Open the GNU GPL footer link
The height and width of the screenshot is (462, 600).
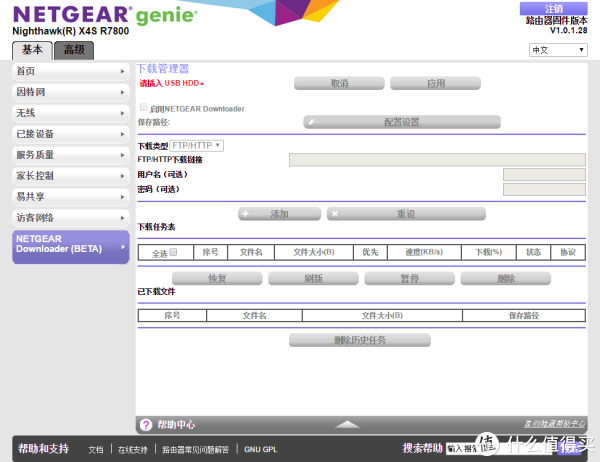pyautogui.click(x=261, y=449)
